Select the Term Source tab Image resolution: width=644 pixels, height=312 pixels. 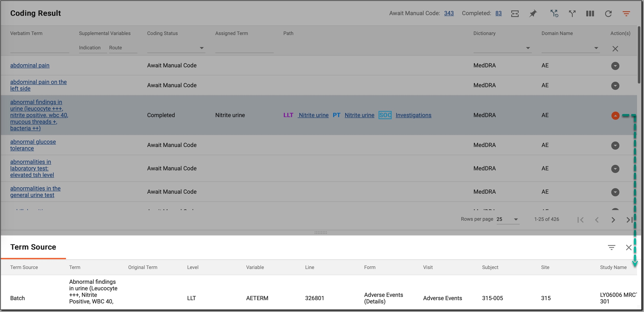pyautogui.click(x=33, y=247)
